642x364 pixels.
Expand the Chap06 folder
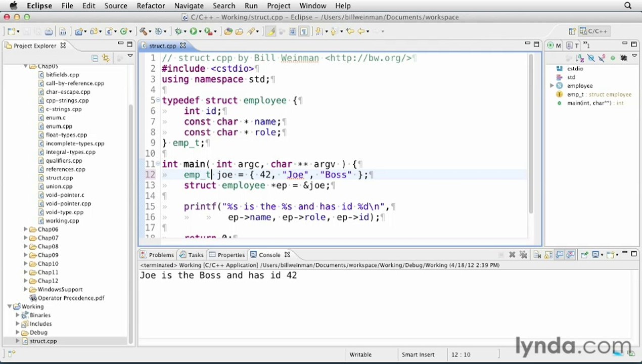coord(26,229)
